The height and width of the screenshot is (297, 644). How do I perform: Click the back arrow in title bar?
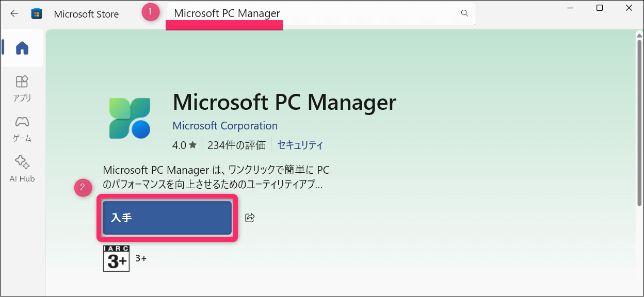click(x=14, y=14)
